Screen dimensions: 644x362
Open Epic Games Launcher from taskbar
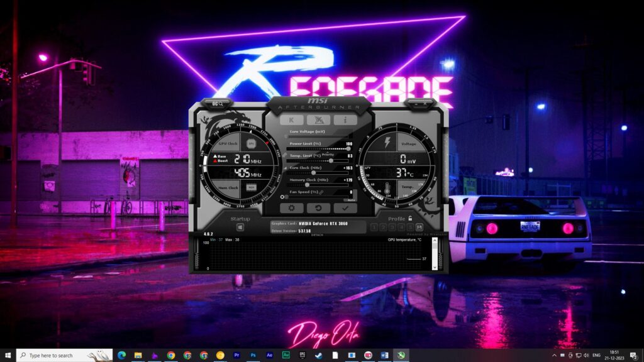click(x=303, y=355)
